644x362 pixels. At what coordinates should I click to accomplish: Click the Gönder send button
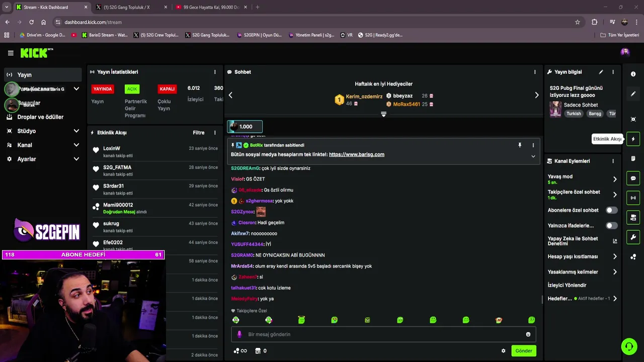523,351
